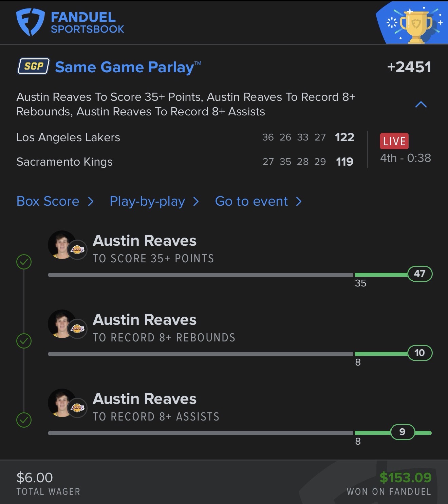Click Austin Reaves photo beside 8+ assists
The height and width of the screenshot is (504, 448).
(62, 403)
